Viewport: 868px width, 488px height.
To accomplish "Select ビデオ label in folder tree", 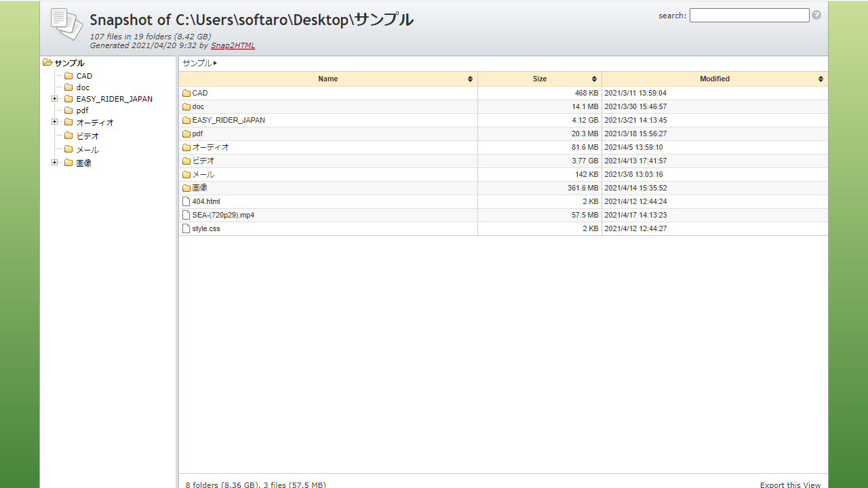I will (87, 136).
